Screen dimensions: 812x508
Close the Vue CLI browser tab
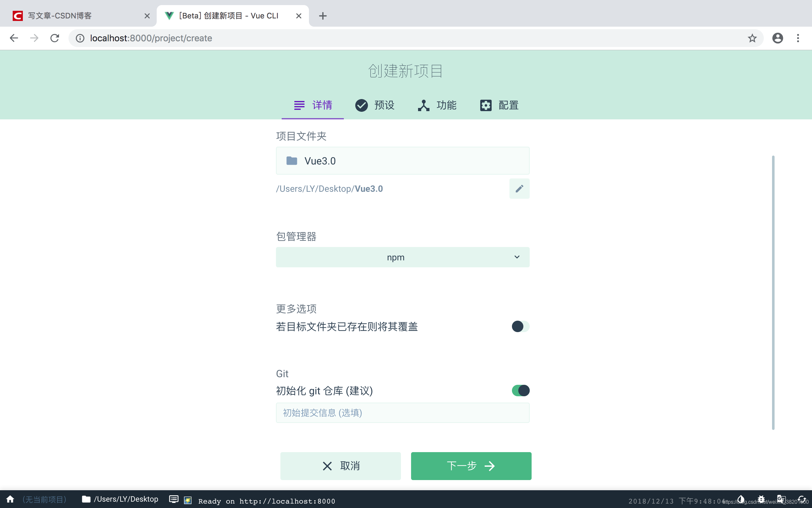(x=298, y=16)
